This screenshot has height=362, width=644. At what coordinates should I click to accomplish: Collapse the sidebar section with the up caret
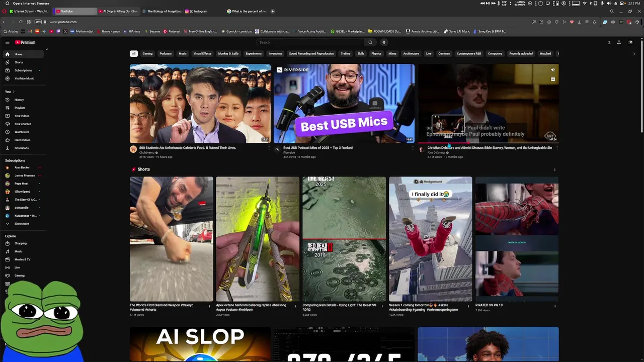point(47,49)
